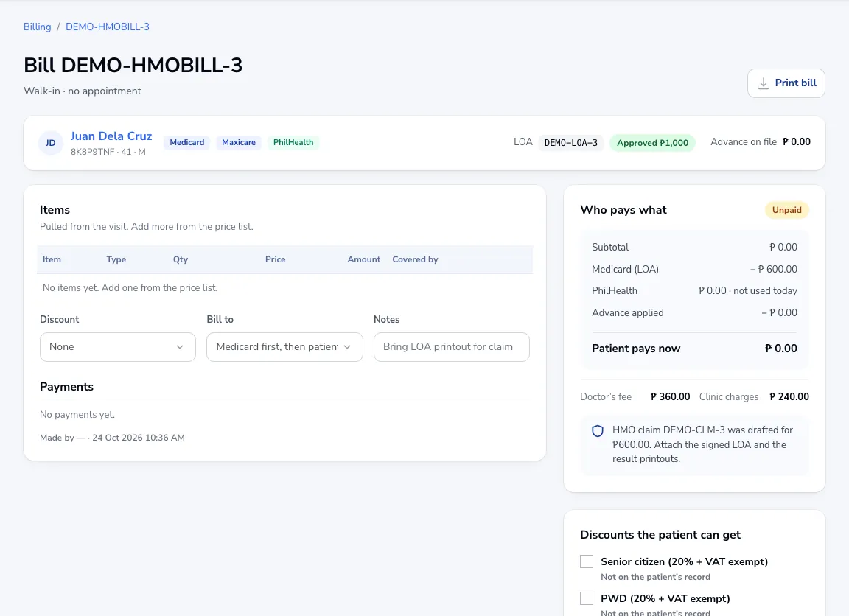Click the download icon in Print bill
The width and height of the screenshot is (849, 616).
pos(763,83)
